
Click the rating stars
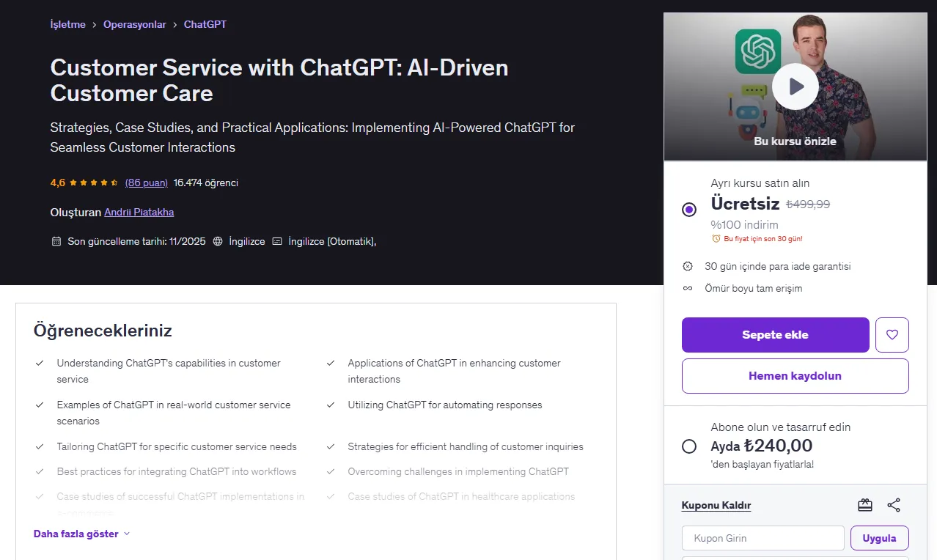point(94,183)
